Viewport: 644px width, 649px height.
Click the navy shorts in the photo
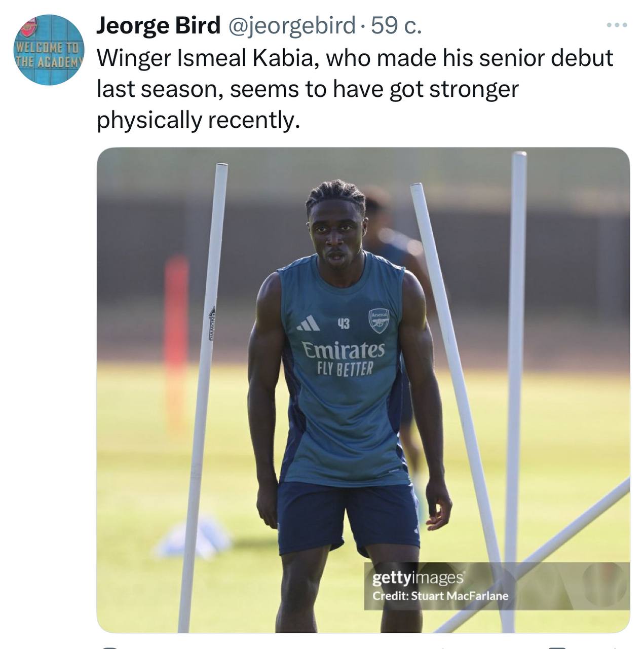point(348,517)
